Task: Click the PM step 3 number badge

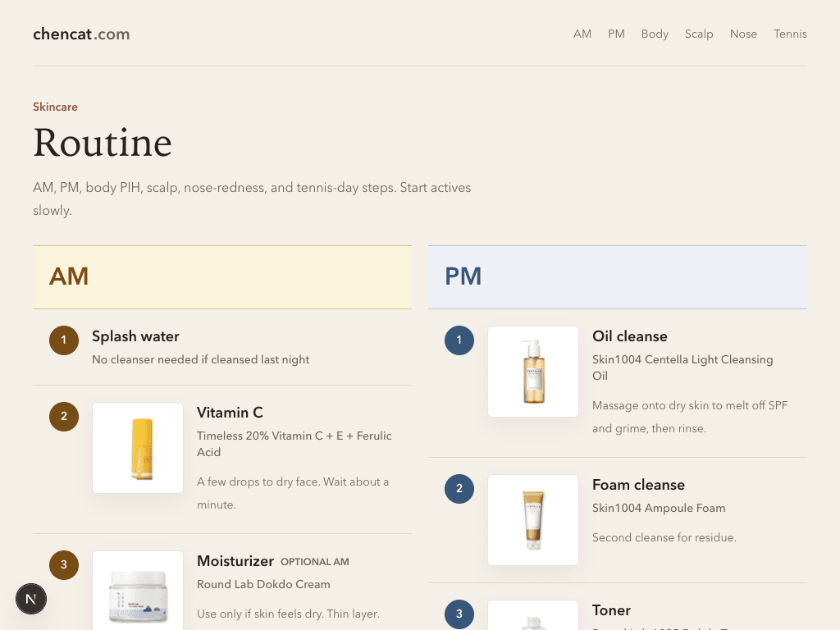Action: point(459,614)
